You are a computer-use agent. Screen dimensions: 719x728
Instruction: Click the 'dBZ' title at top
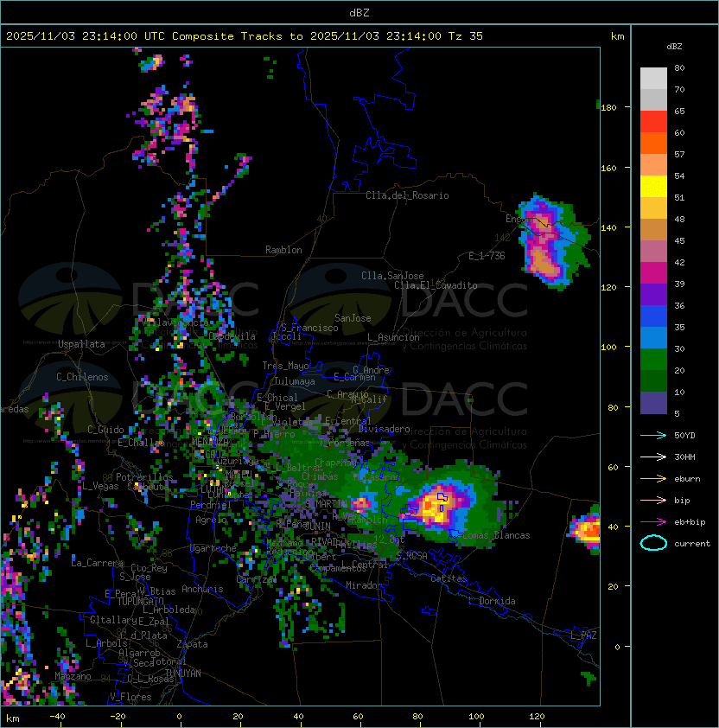(x=359, y=12)
